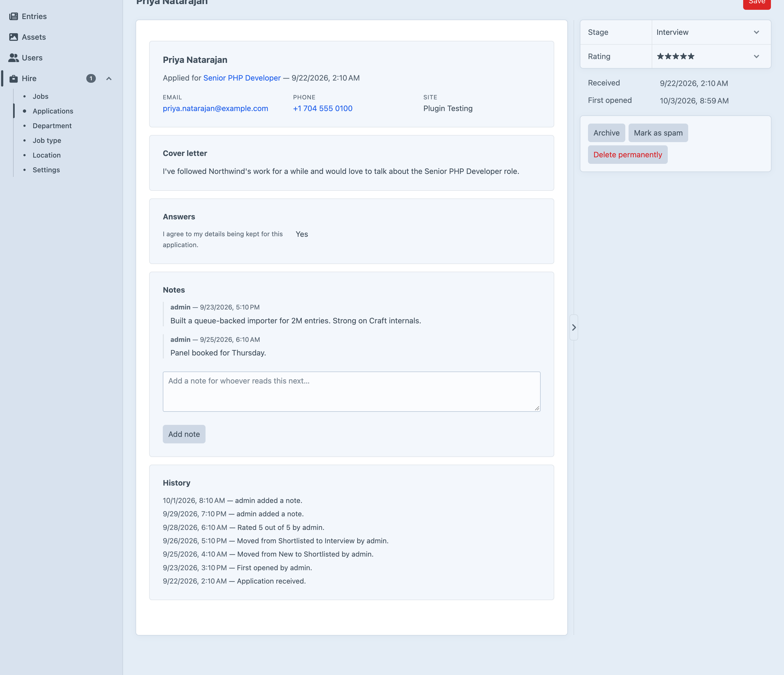Click the textarea resize handle corner
Image resolution: width=784 pixels, height=675 pixels.
coord(537,408)
